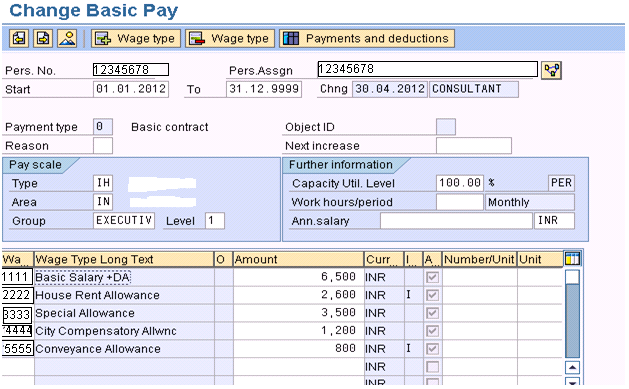Screen dimensions: 629x389
Task: Toggle checkbox for Conveyance Allowance row
Action: point(432,348)
